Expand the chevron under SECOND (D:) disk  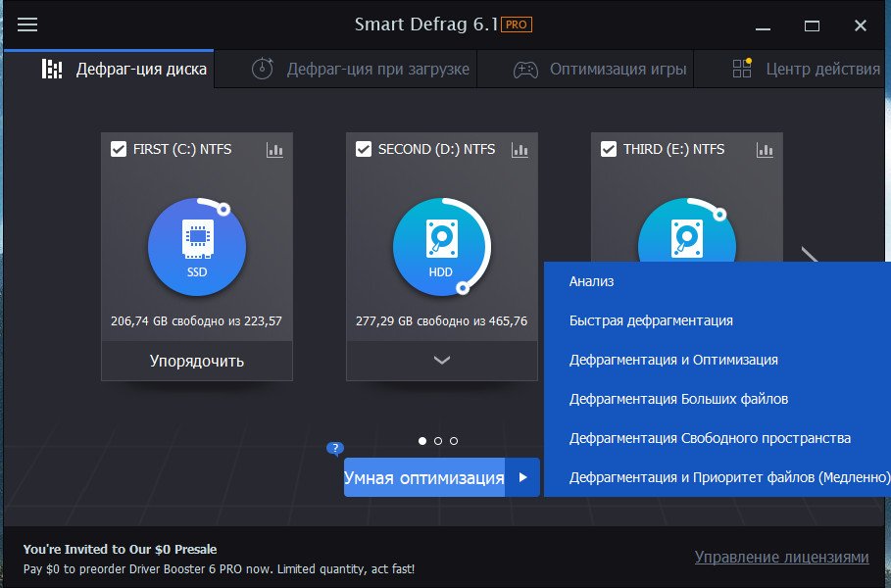[x=442, y=361]
